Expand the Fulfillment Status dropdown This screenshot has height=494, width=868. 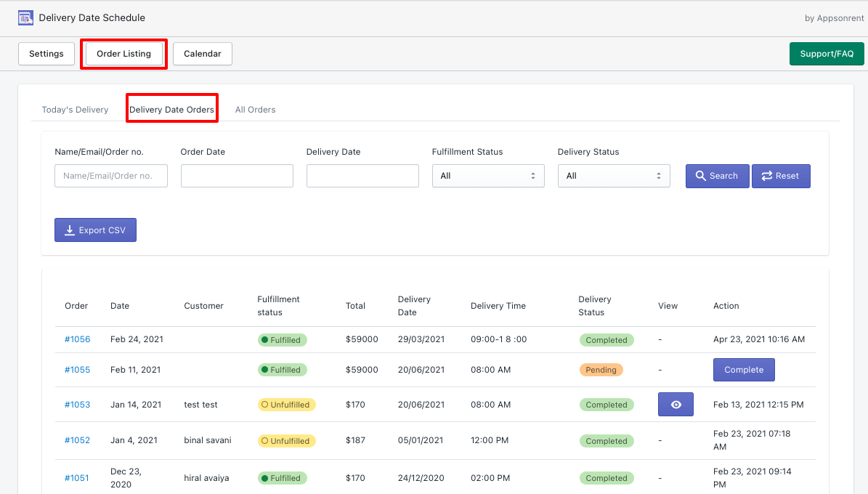pos(488,176)
